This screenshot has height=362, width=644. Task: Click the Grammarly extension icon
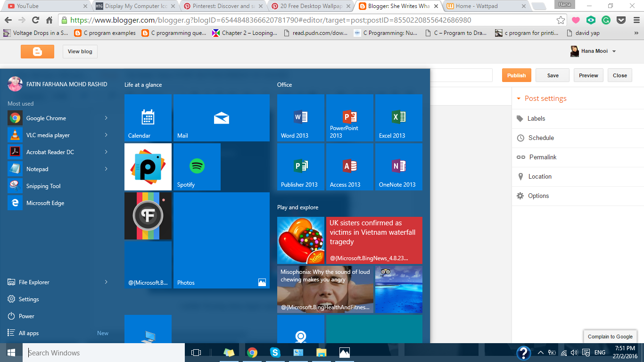tap(606, 20)
